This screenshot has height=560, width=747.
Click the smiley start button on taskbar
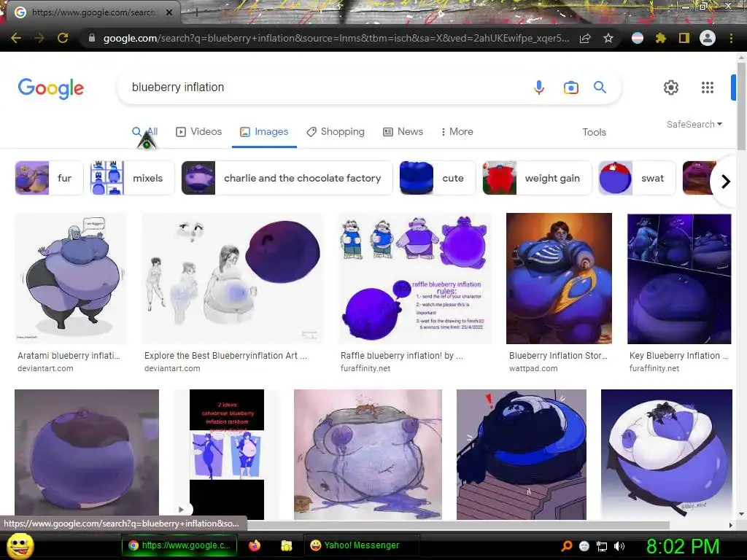click(x=21, y=545)
